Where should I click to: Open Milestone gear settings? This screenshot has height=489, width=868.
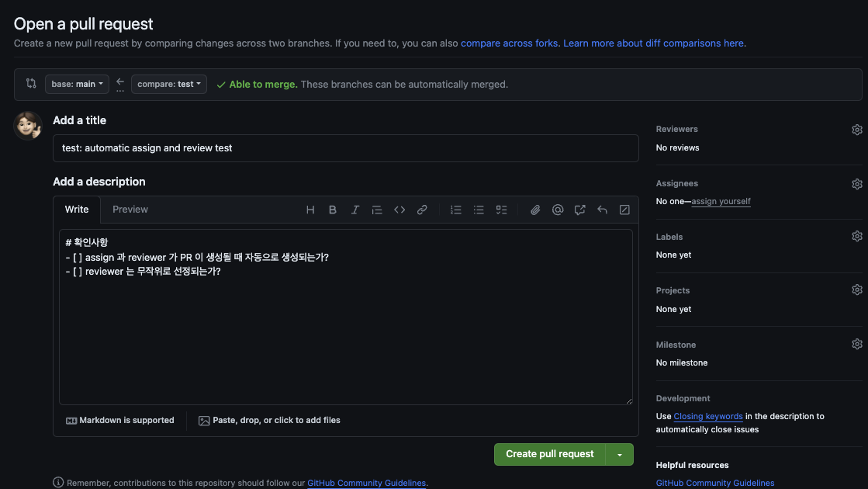pos(857,344)
